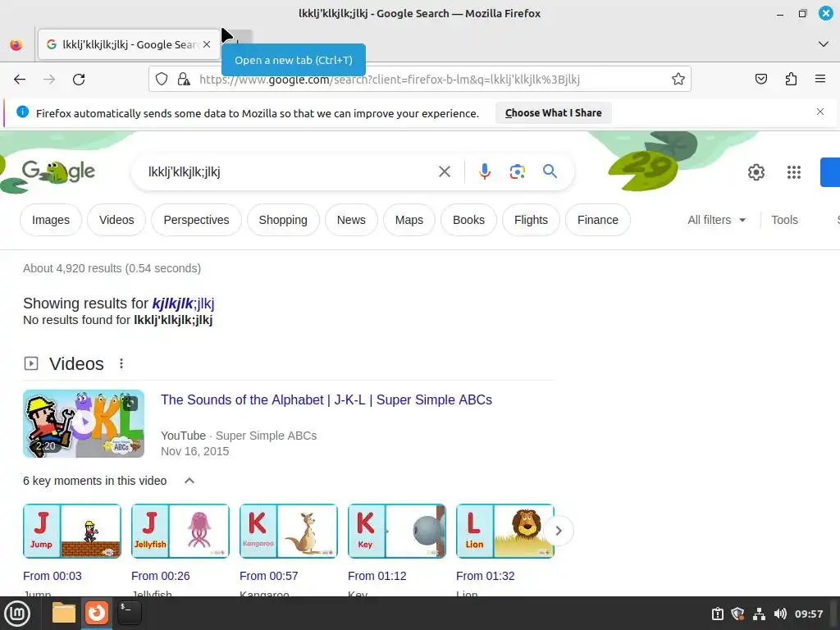Play the J-K-L alphabet video thumbnail

pyautogui.click(x=84, y=424)
